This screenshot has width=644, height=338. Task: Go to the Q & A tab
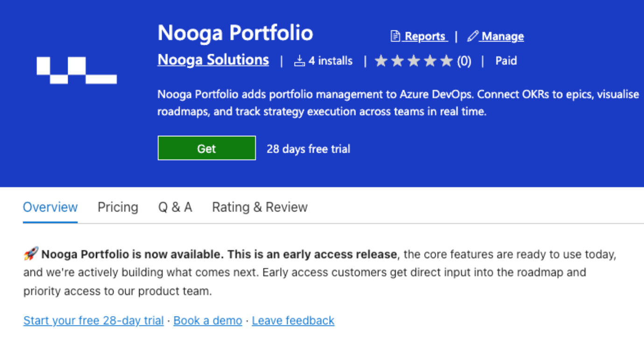pos(175,207)
